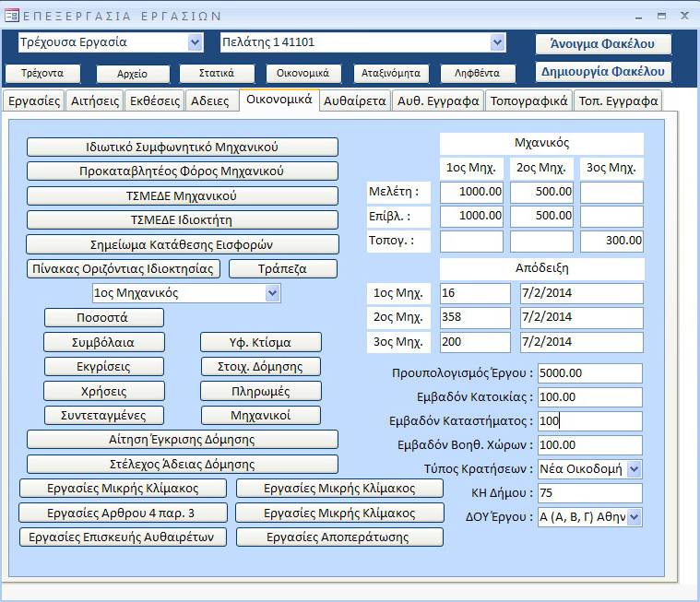700x602 pixels.
Task: Click the application icon in the title bar
Action: coord(11,15)
